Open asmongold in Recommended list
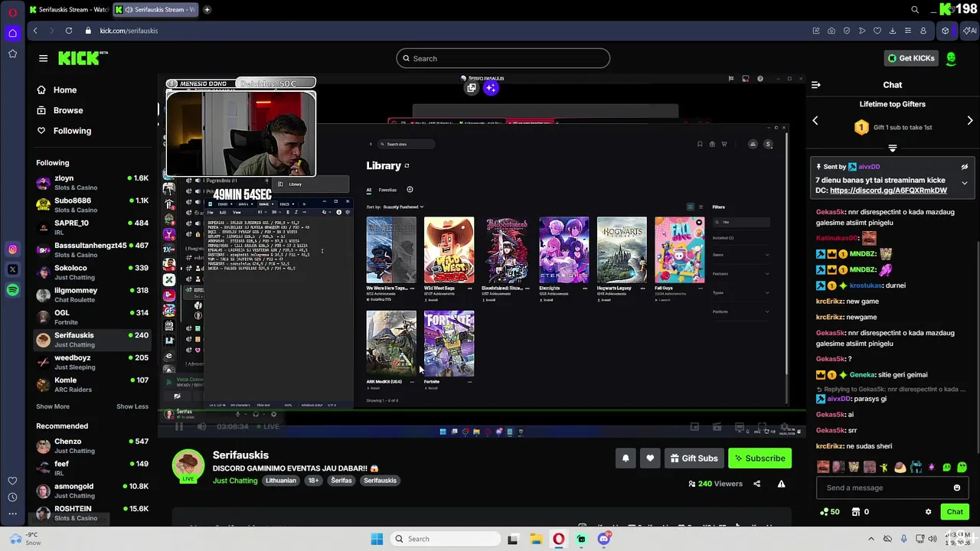The width and height of the screenshot is (980, 551). (x=93, y=491)
